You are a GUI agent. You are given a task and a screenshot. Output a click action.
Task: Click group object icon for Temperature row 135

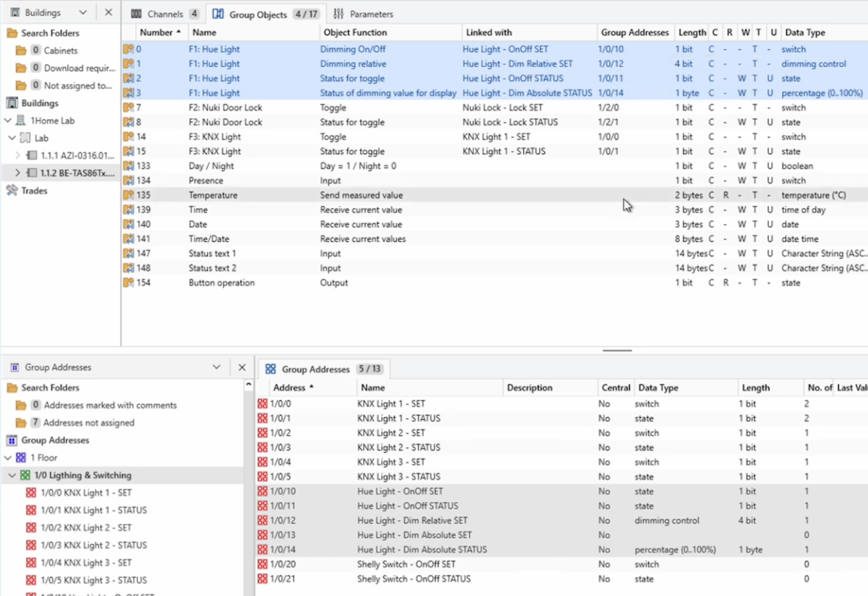[x=129, y=195]
